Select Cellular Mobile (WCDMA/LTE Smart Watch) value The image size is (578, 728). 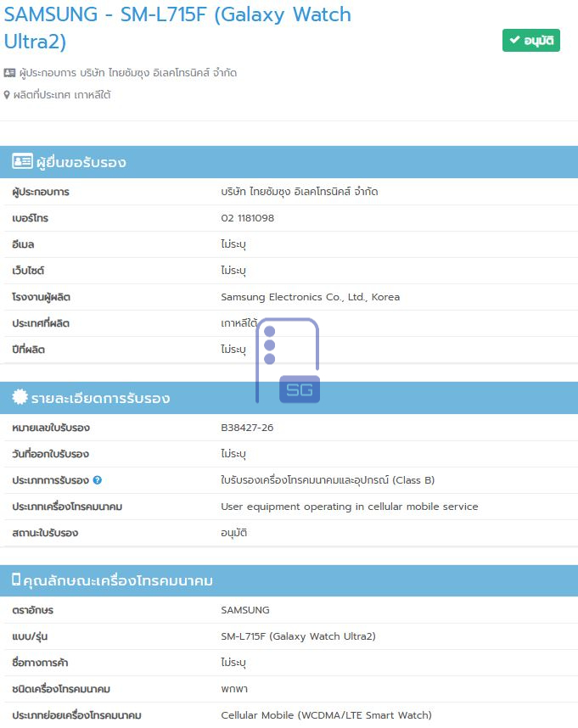(x=327, y=715)
